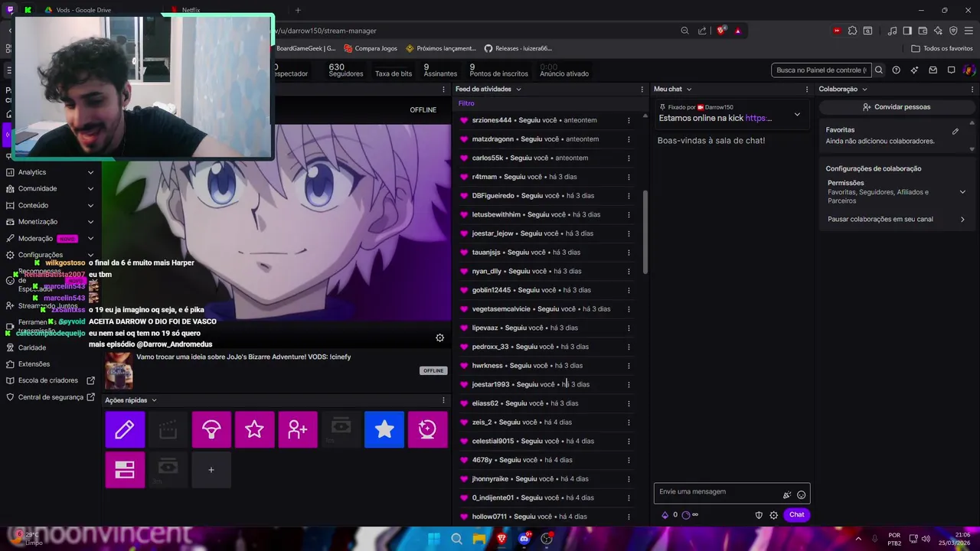The image size is (980, 551).
Task: Click the Busca no Painel de controle field
Action: (x=822, y=70)
